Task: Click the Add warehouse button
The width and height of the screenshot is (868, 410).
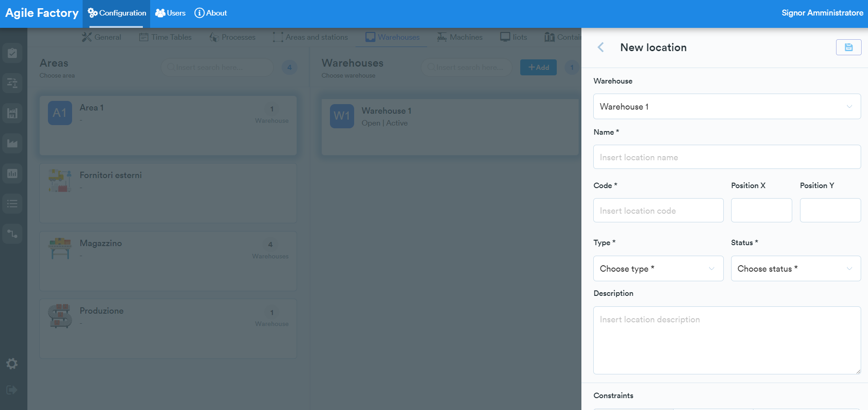Action: click(539, 67)
